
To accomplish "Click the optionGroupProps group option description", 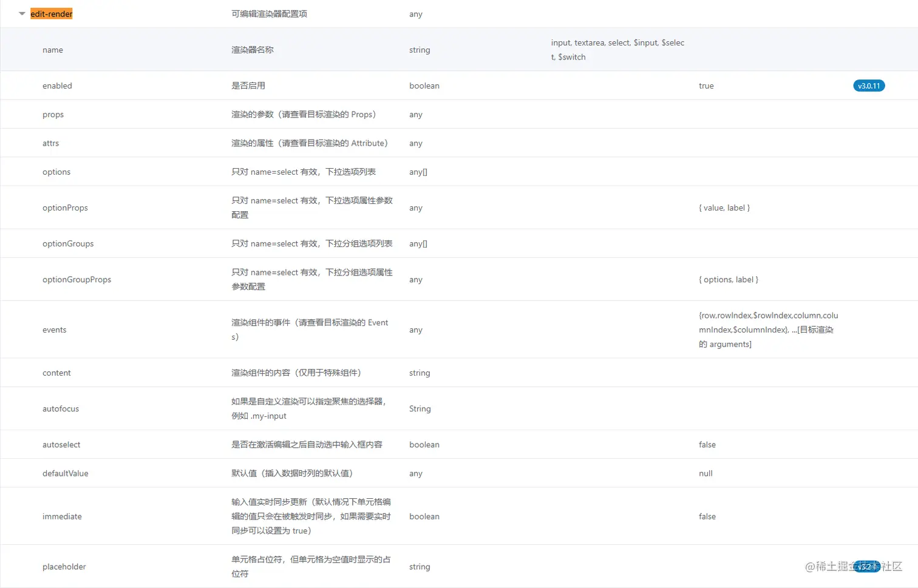I will (312, 280).
